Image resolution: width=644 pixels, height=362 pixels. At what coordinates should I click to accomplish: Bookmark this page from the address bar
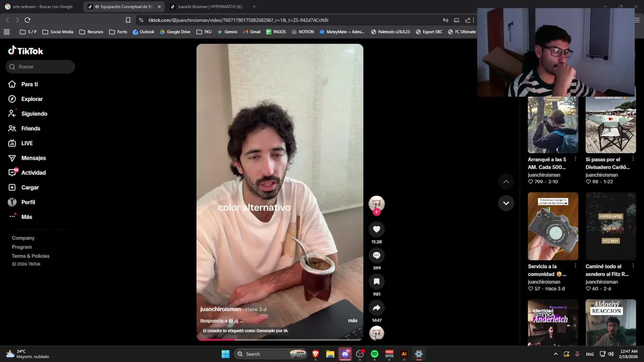128,20
